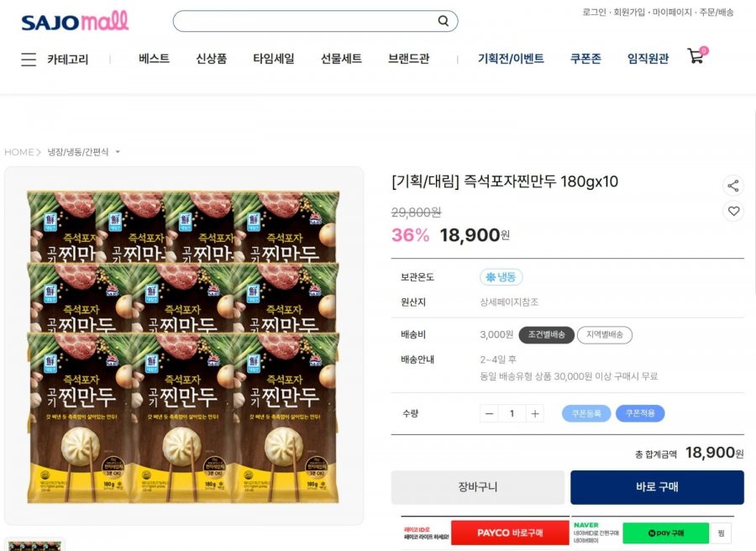756x551 pixels.
Task: Click the 바로 구매 buy now button
Action: [x=657, y=487]
